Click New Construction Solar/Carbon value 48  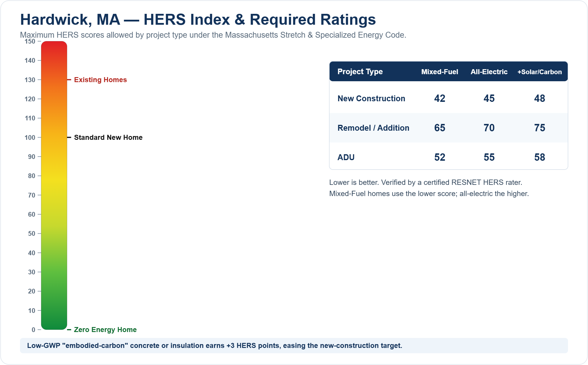tap(540, 98)
